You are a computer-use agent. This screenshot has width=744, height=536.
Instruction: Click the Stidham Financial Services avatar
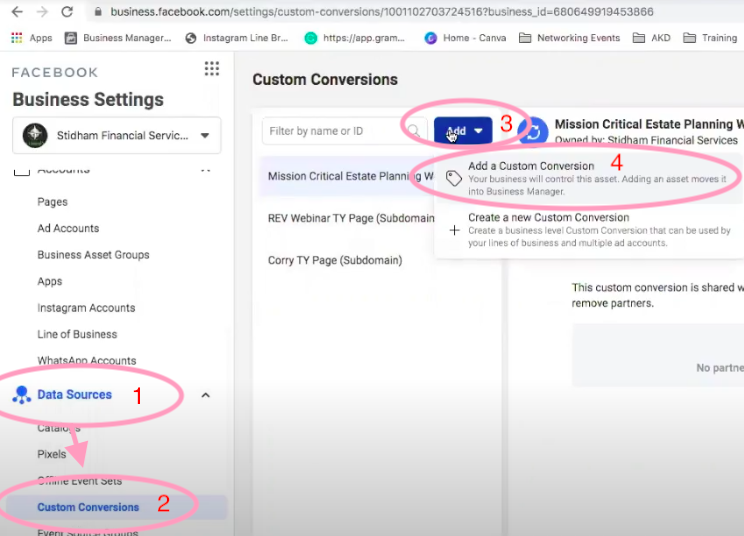tap(35, 136)
